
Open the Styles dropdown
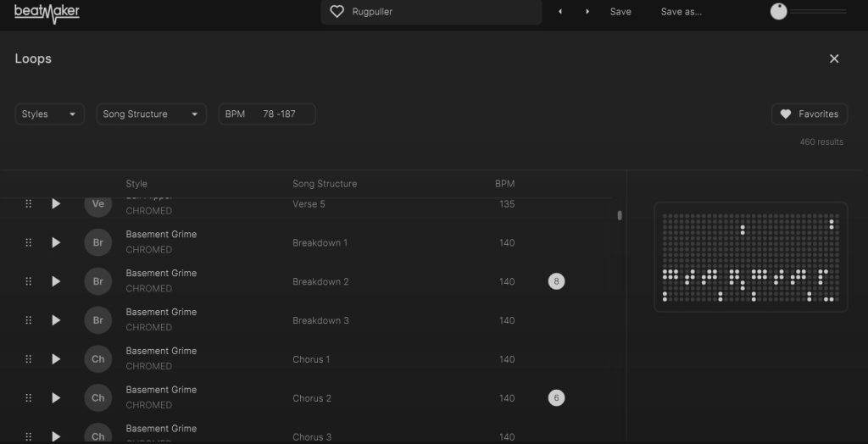click(49, 114)
